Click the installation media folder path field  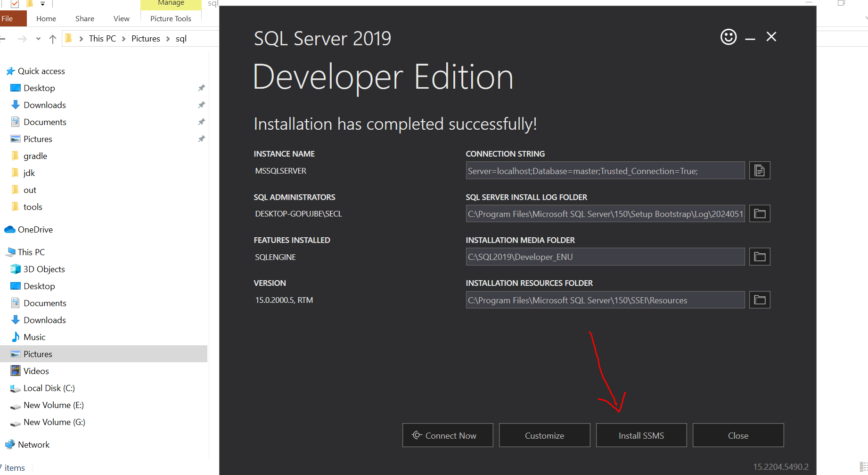pos(605,257)
